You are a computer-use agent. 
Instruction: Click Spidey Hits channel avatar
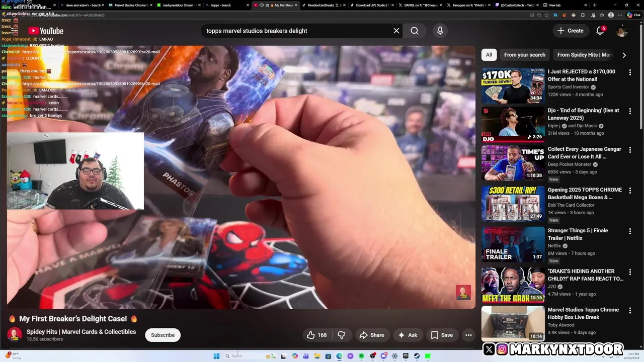click(x=15, y=335)
